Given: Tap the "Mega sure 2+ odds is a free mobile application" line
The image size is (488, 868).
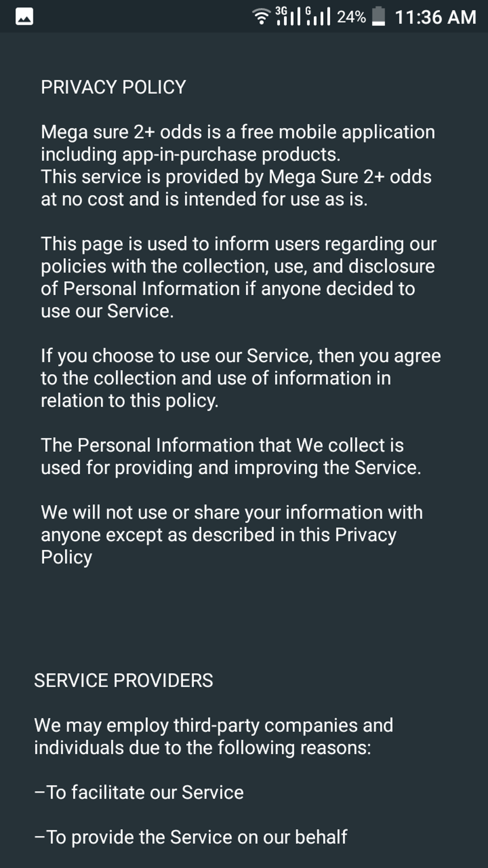Looking at the screenshot, I should coord(238,132).
